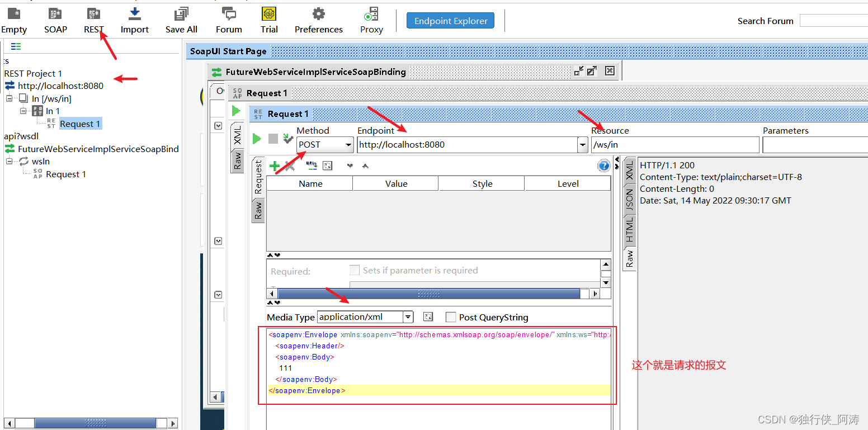Enable Post QueryString option

point(451,317)
